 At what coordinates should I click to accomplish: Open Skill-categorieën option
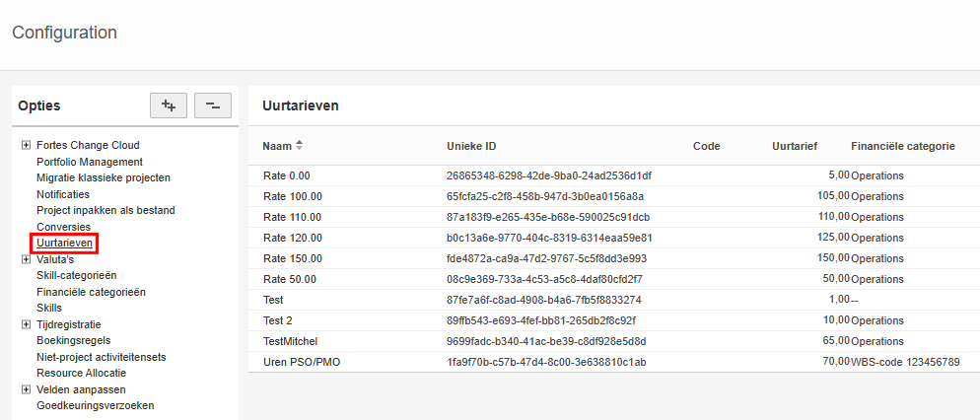click(76, 275)
